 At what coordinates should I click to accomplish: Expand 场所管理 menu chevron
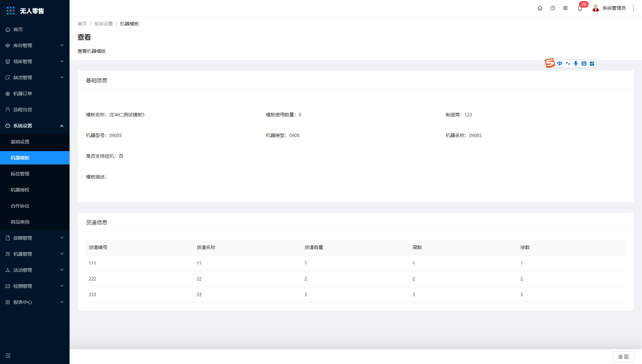[62, 62]
